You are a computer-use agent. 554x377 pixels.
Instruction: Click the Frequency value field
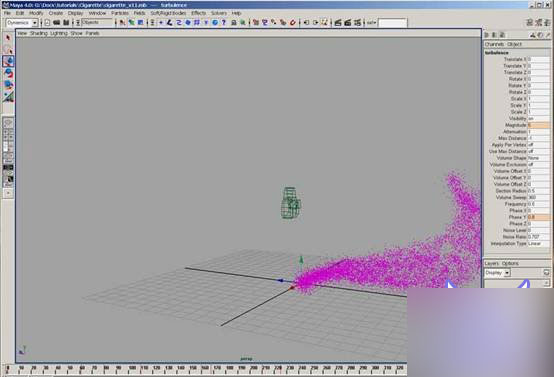click(x=539, y=204)
